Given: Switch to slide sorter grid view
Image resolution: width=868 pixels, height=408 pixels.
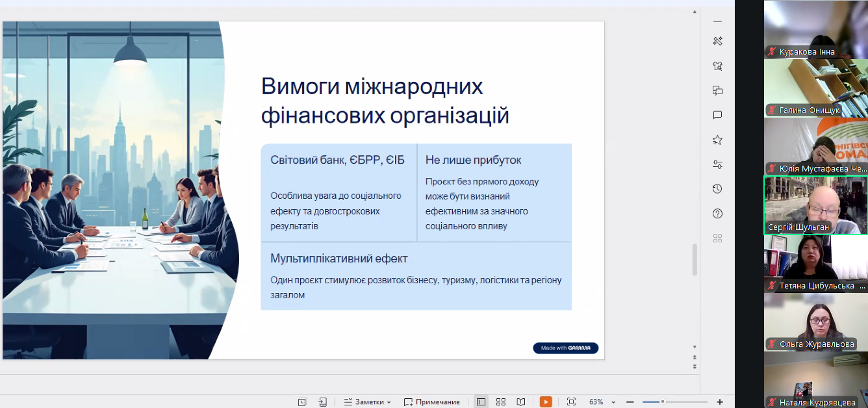Looking at the screenshot, I should (x=501, y=402).
